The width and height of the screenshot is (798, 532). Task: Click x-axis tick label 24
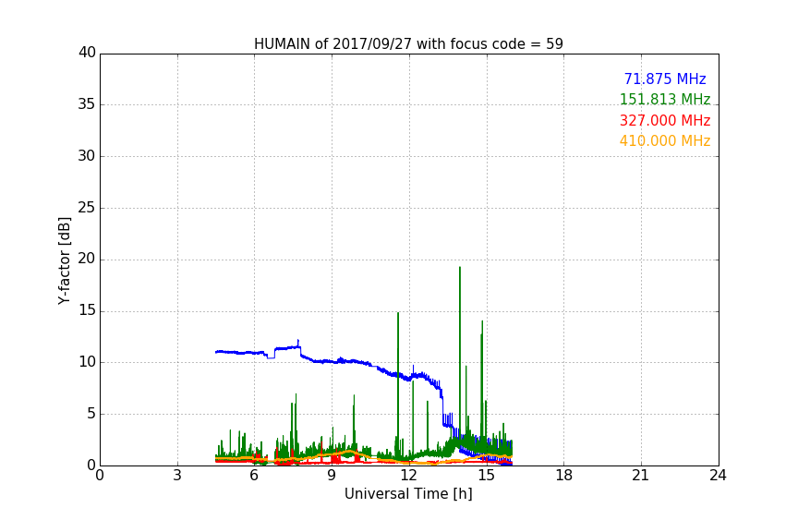click(x=718, y=476)
